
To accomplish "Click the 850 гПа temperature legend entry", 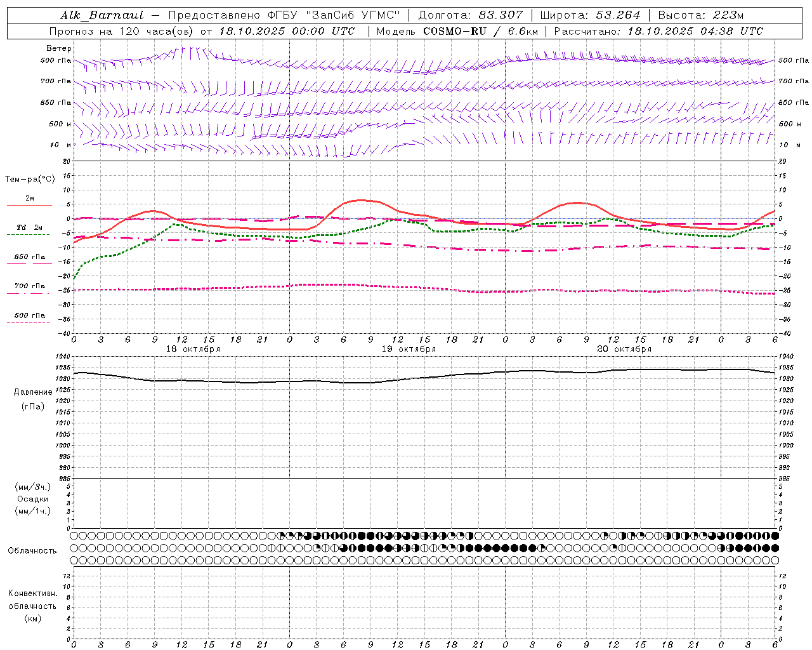I will pyautogui.click(x=30, y=257).
